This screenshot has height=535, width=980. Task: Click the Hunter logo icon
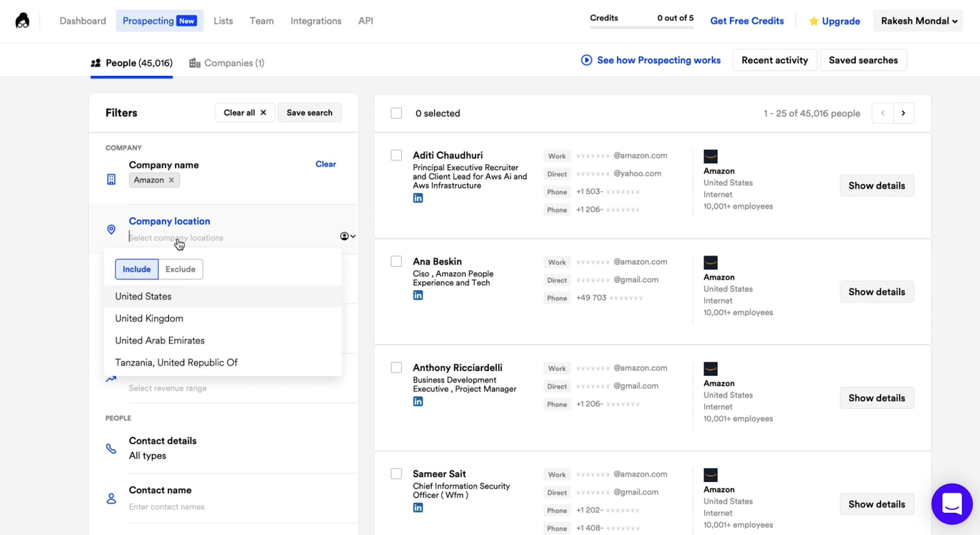point(22,21)
